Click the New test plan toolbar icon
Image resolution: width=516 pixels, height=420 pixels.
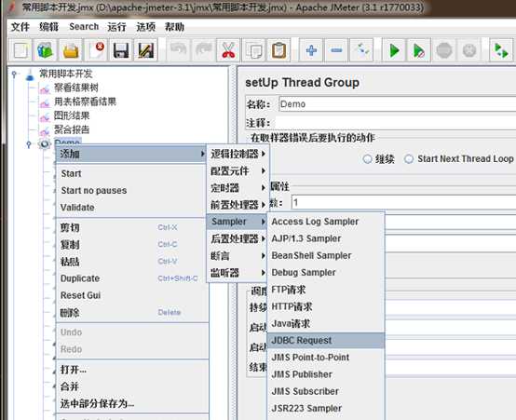pos(20,50)
